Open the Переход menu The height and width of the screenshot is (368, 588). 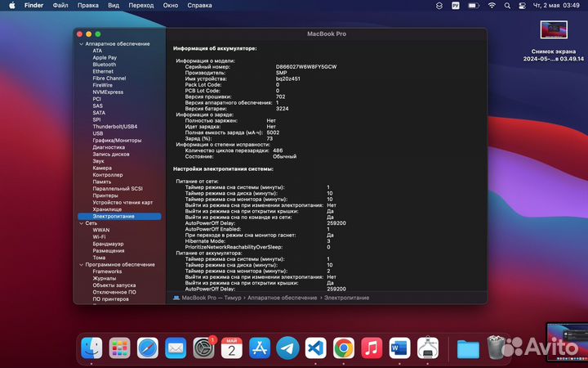(x=141, y=5)
